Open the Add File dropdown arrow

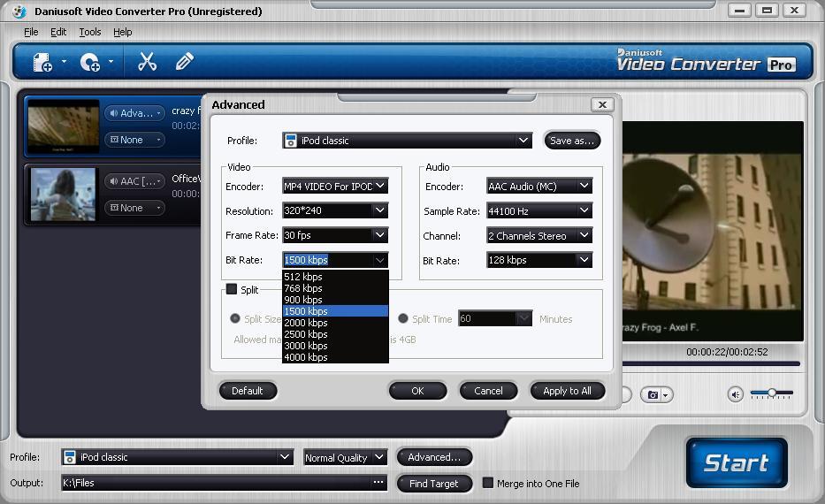(x=64, y=62)
